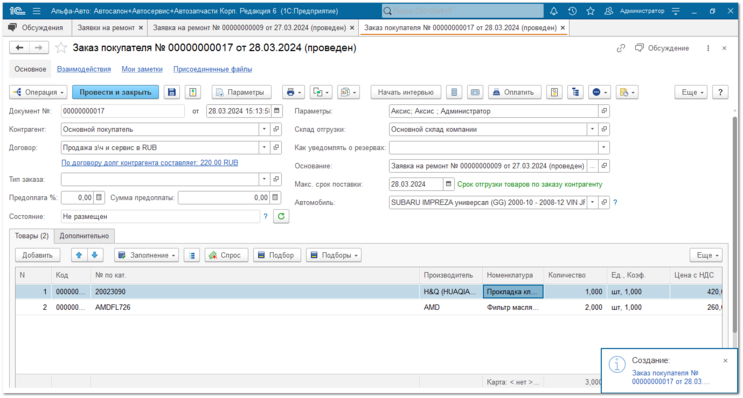Viewport: 743px width, 398px height.
Task: Click the list icon left of Спрос
Action: (192, 255)
